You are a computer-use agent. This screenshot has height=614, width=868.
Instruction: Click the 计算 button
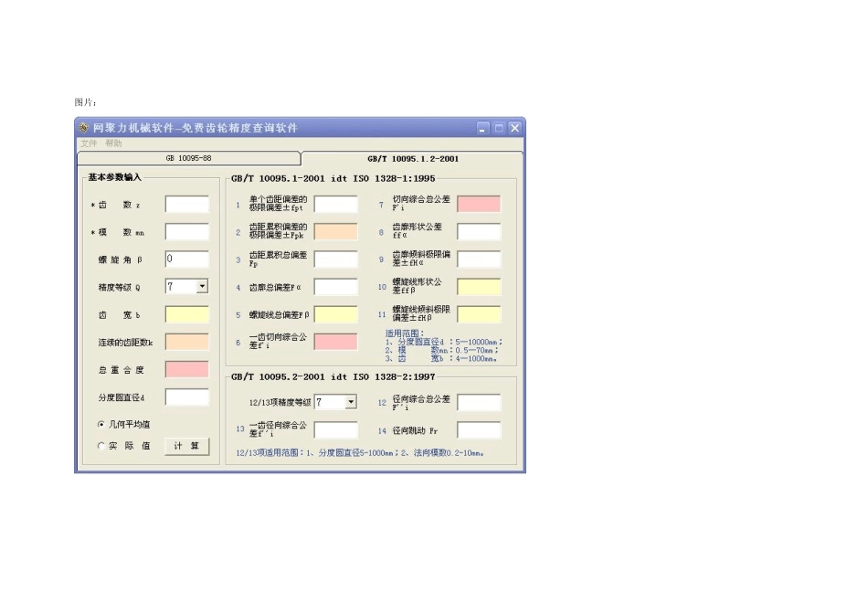tap(187, 446)
